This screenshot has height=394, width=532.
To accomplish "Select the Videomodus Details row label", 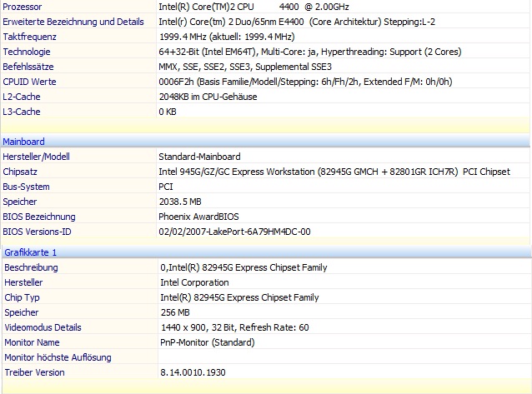I will (43, 327).
